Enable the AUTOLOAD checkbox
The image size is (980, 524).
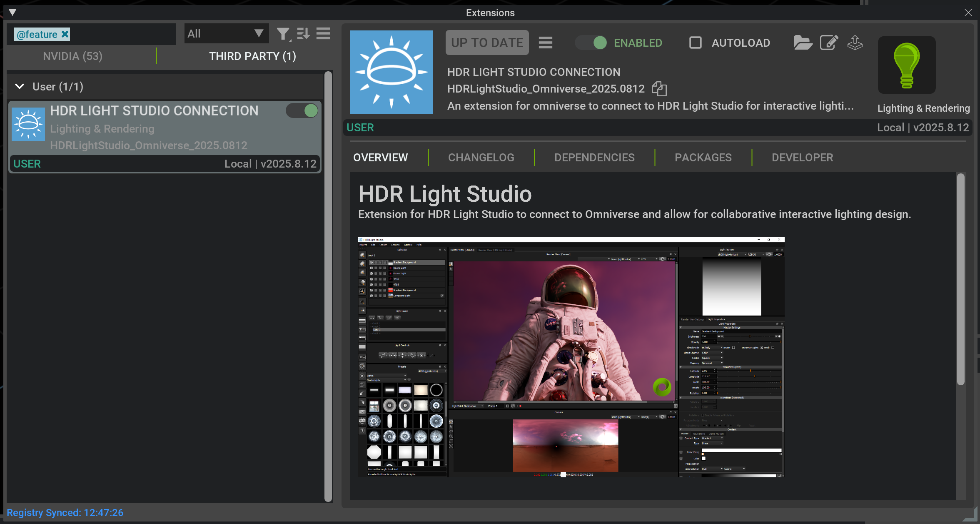click(696, 43)
